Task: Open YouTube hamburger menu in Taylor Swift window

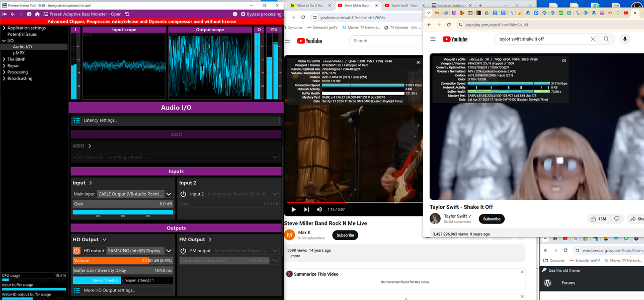Action: (x=433, y=39)
